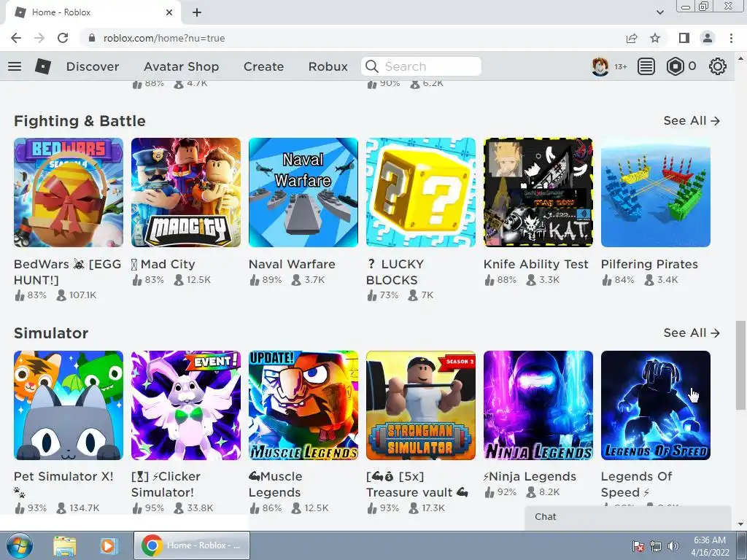Image resolution: width=747 pixels, height=560 pixels.
Task: Open Pilfering Pirates game thumbnail
Action: pos(656,192)
